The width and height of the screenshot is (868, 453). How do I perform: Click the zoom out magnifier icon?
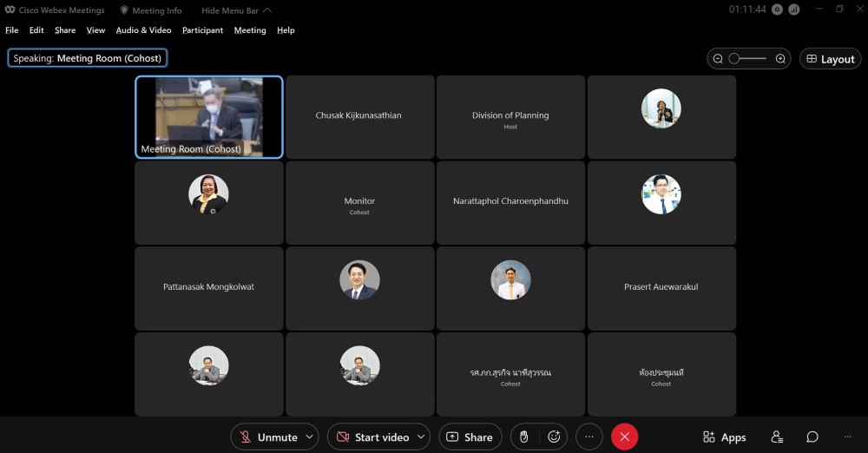[718, 59]
